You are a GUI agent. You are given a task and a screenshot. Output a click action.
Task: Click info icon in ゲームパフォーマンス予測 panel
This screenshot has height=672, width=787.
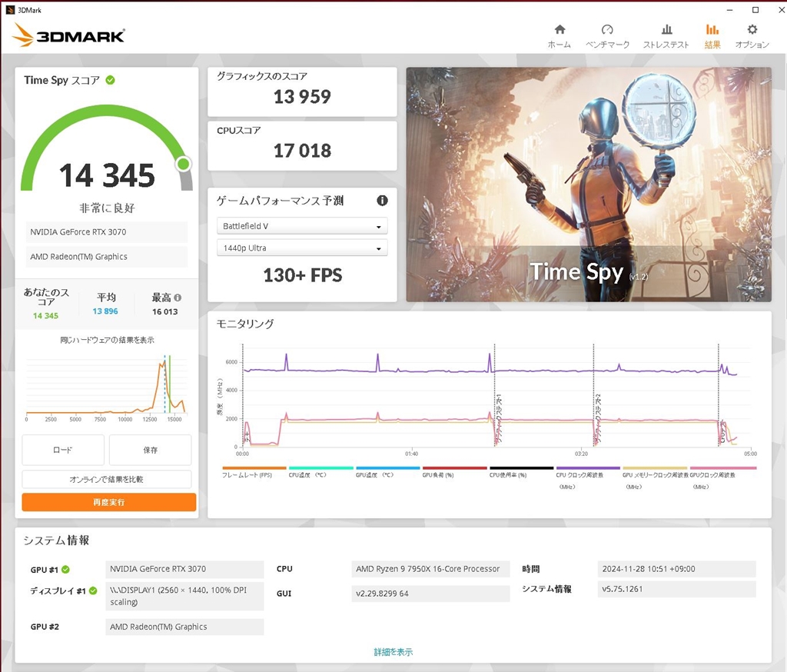coord(383,201)
